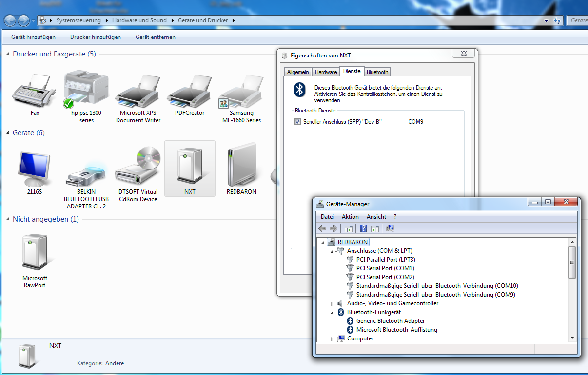Click Forward arrow in Geräte-Manager toolbar

(333, 228)
